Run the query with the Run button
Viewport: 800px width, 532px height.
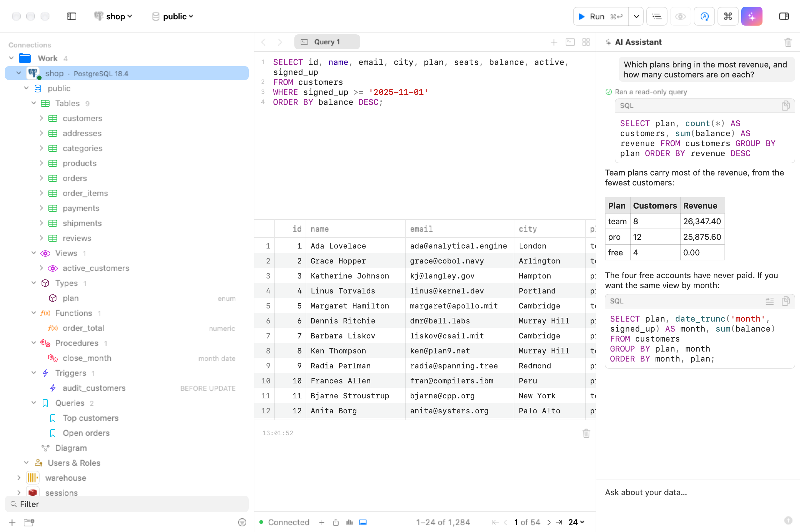tap(601, 16)
